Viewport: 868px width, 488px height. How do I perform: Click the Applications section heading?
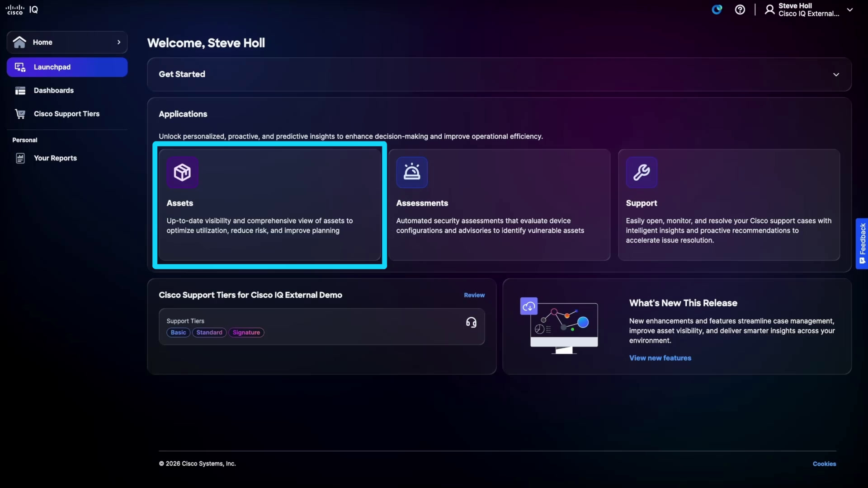[183, 114]
